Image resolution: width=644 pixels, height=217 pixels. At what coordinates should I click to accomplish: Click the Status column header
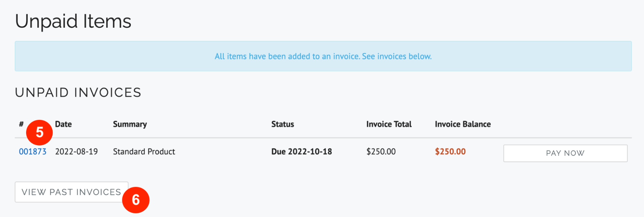[x=283, y=124]
